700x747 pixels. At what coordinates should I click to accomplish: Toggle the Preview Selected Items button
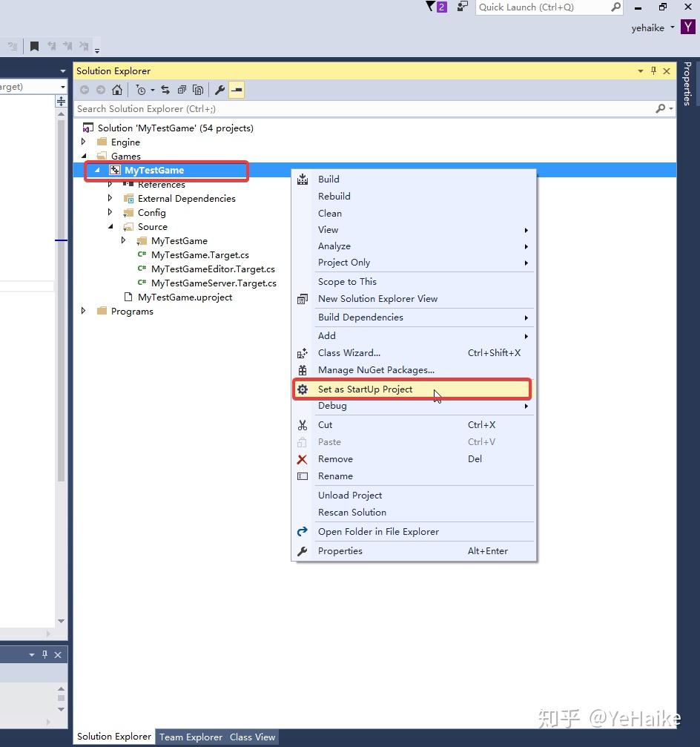(237, 90)
